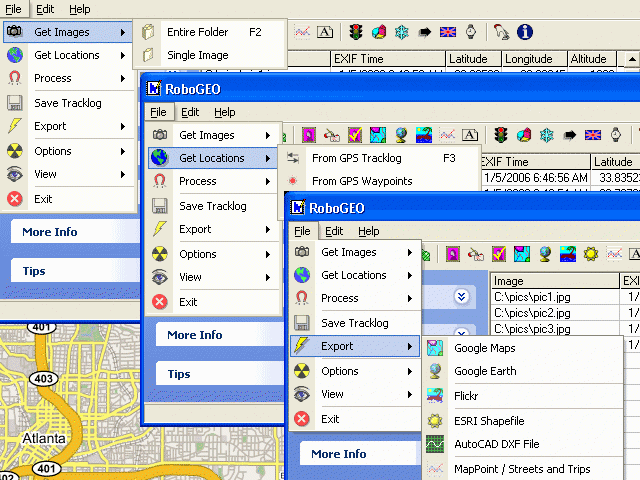Click Tips panel in back window
The height and width of the screenshot is (480, 640).
point(75,271)
